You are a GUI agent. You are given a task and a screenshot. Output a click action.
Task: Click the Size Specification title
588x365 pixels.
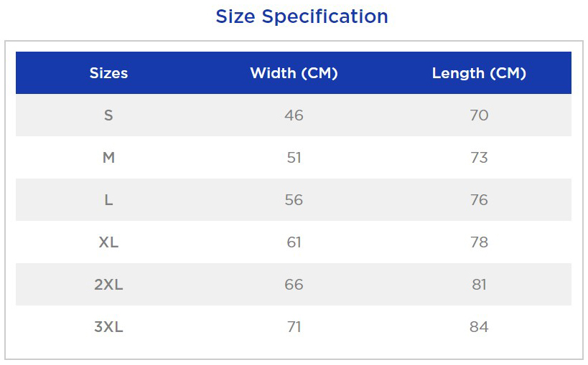302,17
